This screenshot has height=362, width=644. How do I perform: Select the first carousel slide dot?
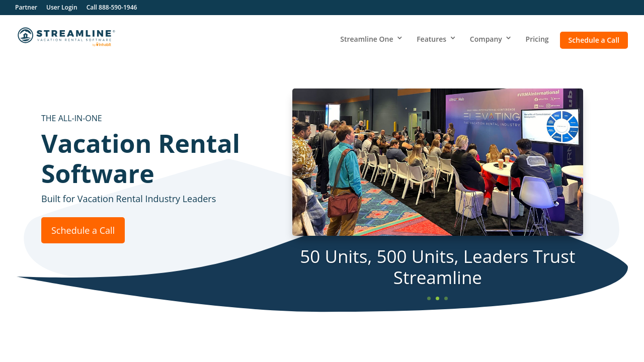(x=429, y=299)
